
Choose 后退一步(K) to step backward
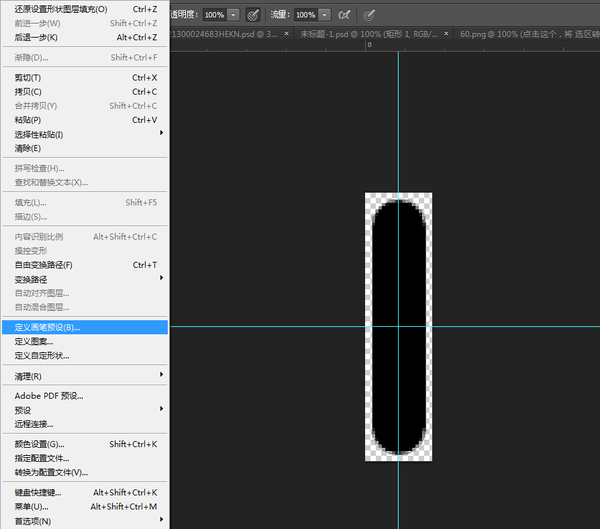(x=36, y=37)
